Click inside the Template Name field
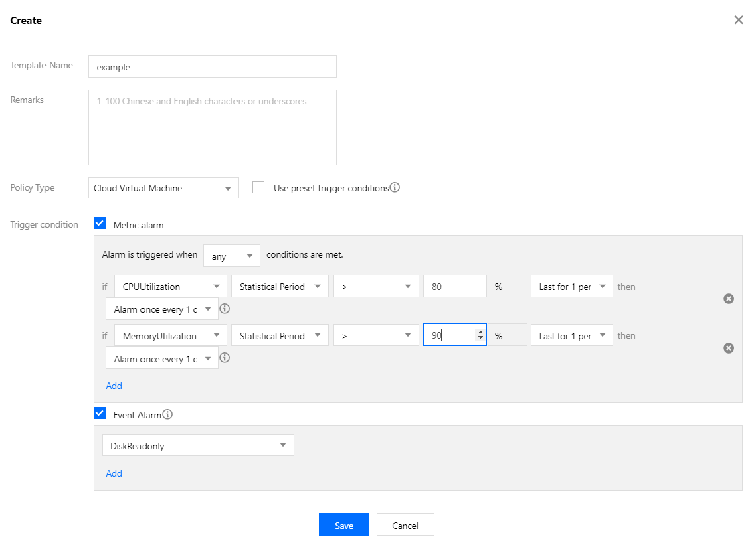 [x=212, y=66]
